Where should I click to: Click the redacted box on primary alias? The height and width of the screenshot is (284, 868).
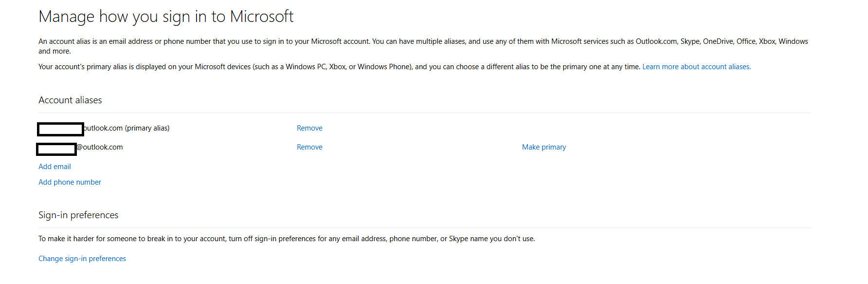[x=60, y=129]
